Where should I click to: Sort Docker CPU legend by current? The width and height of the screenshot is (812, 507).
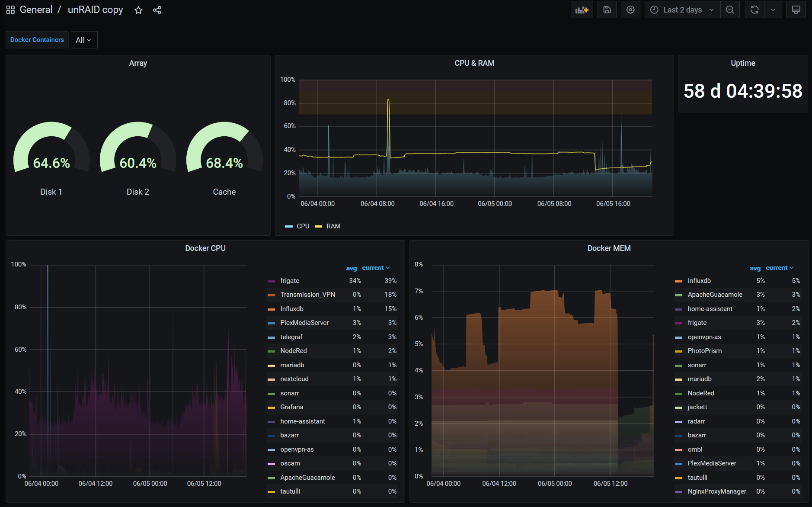click(x=376, y=268)
